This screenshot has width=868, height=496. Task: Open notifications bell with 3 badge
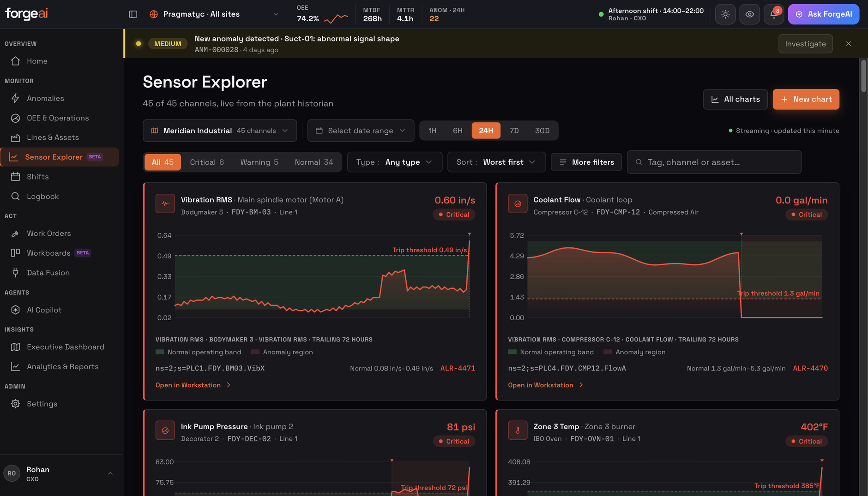773,14
